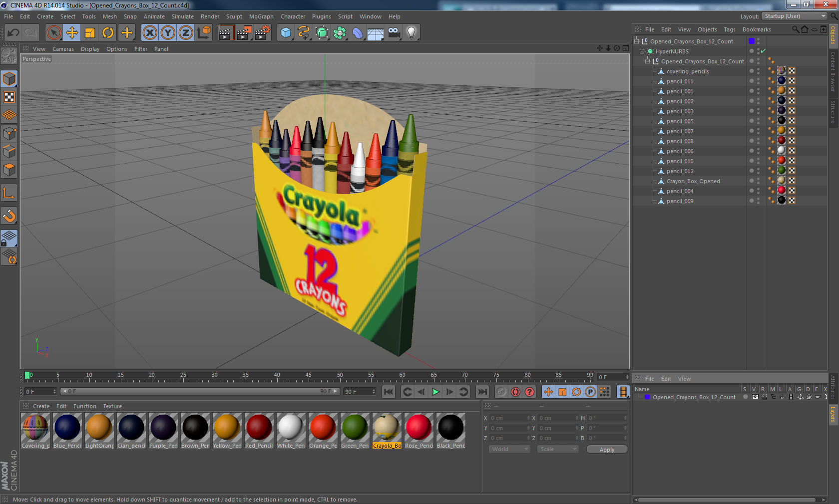839x504 pixels.
Task: Open the Scale mode dropdown
Action: (x=557, y=449)
